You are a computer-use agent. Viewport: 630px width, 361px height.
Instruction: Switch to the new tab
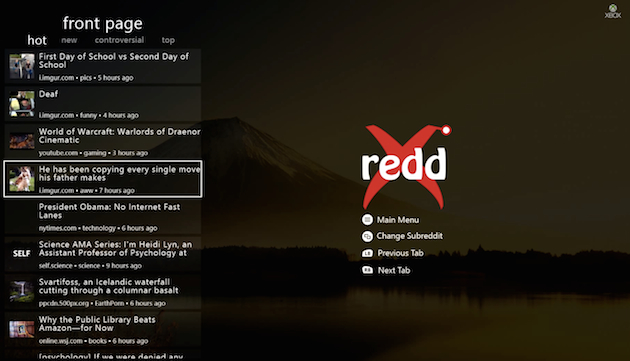(x=69, y=40)
